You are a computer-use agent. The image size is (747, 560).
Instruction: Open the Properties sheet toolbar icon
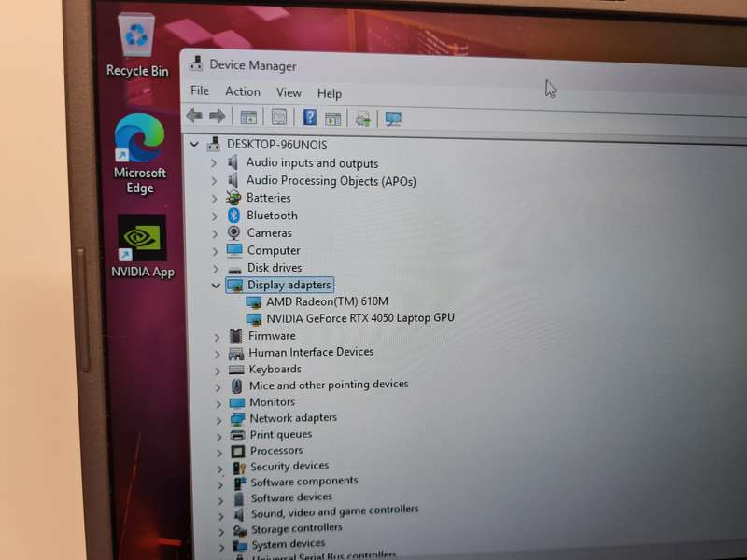[278, 118]
